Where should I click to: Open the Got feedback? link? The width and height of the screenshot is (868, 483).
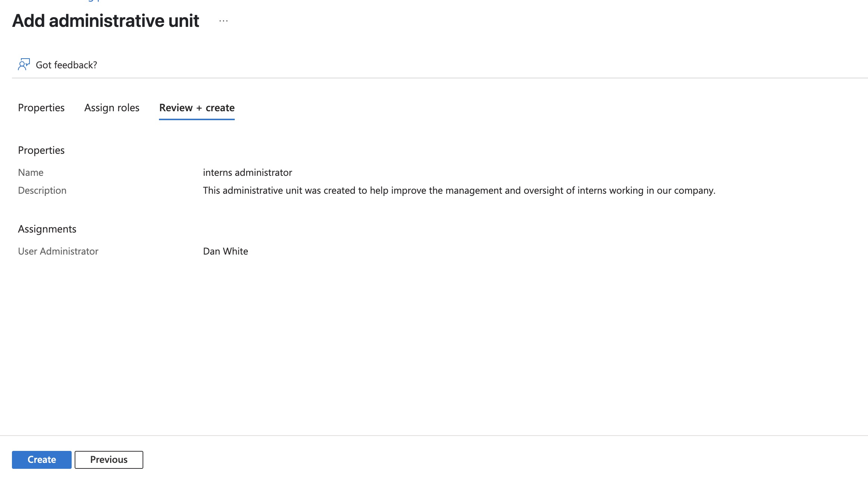point(66,65)
